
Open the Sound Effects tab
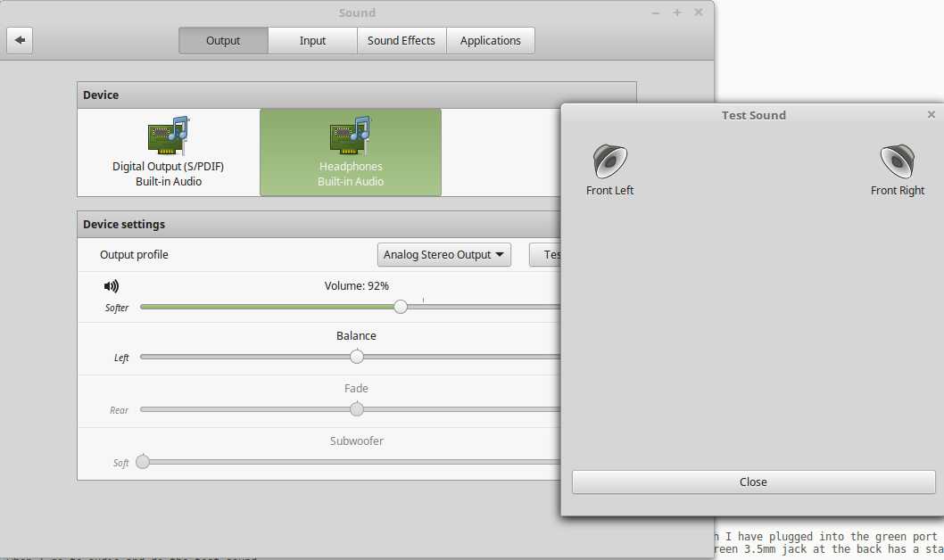pyautogui.click(x=402, y=40)
